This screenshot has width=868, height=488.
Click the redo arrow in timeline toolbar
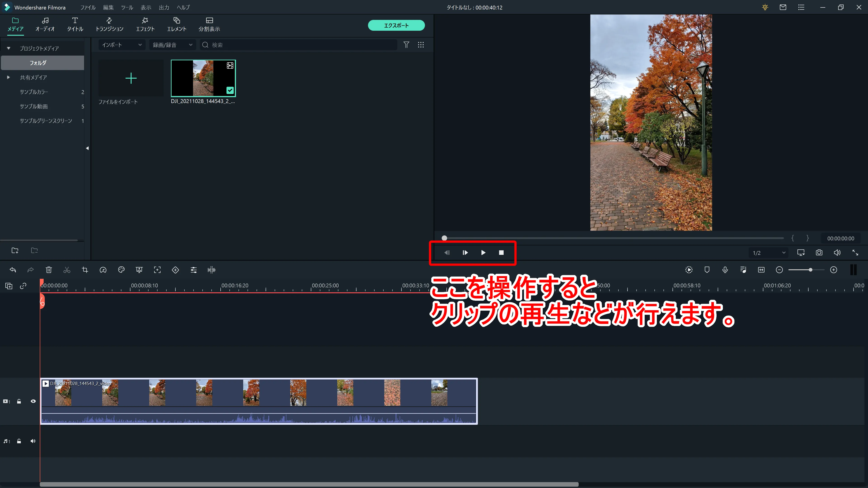[x=31, y=270]
